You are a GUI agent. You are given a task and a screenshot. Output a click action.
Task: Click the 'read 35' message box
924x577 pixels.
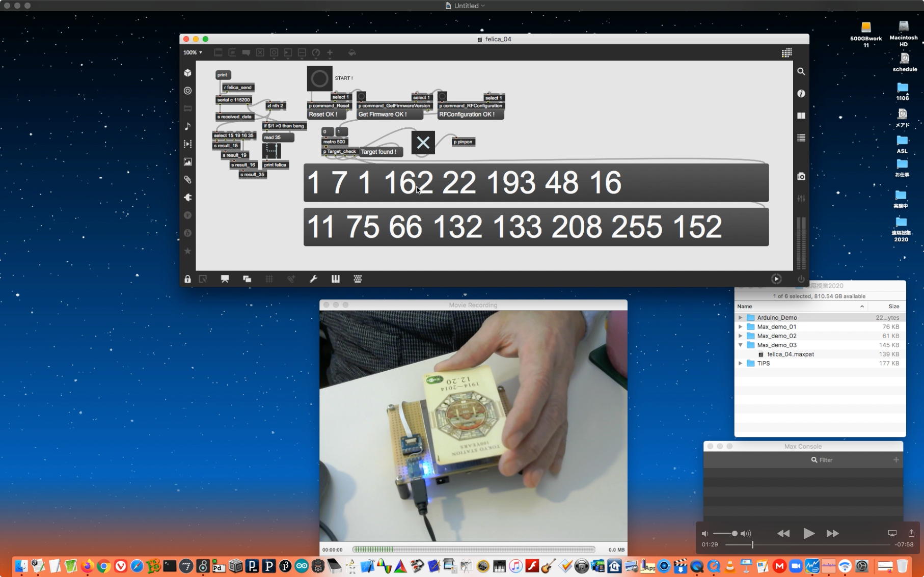[278, 138]
